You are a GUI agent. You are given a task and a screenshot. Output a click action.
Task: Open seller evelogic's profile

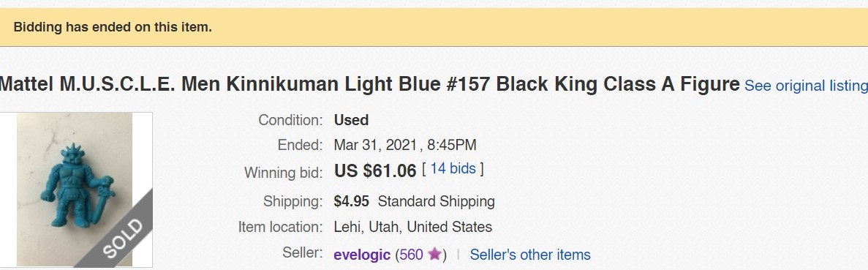[362, 255]
